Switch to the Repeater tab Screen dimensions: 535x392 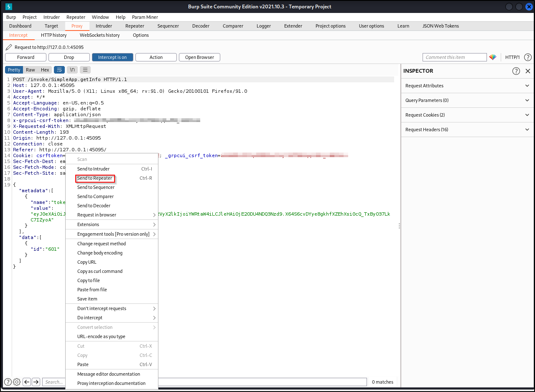coord(135,26)
